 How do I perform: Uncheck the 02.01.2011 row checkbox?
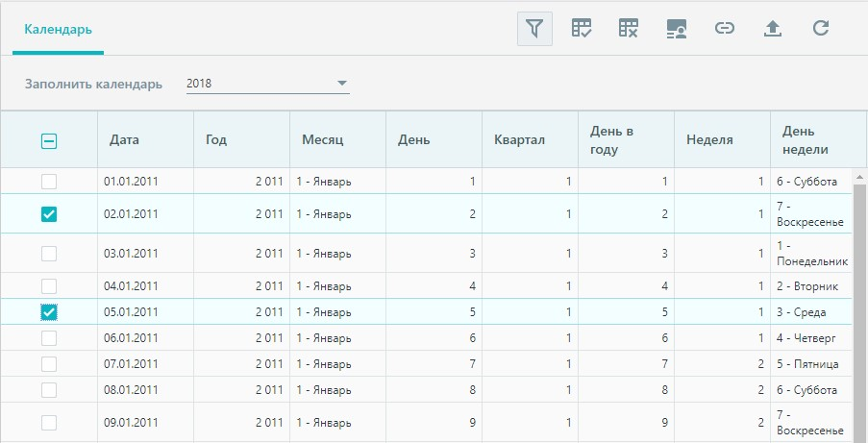[49, 213]
